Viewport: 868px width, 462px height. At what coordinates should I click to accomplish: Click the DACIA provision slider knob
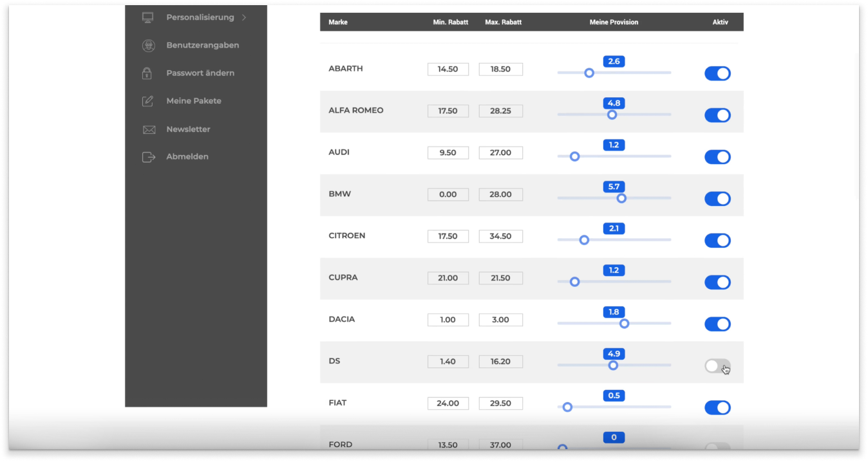click(624, 324)
